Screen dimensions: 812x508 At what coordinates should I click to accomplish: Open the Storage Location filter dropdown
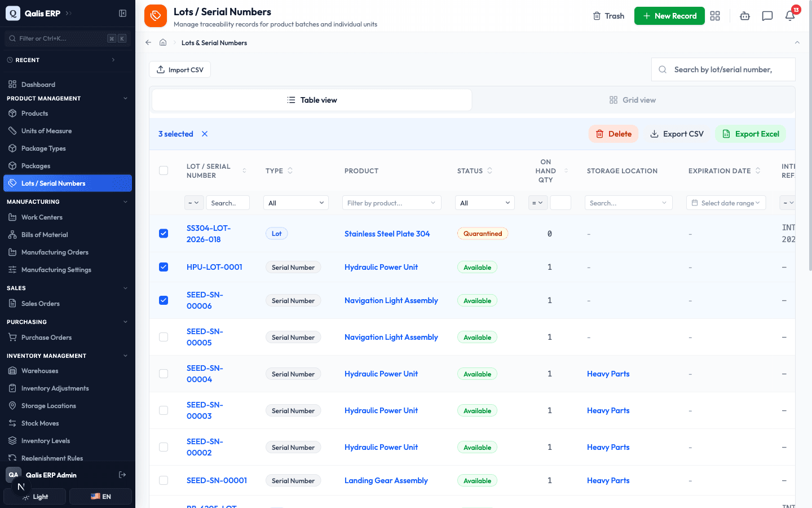point(629,203)
